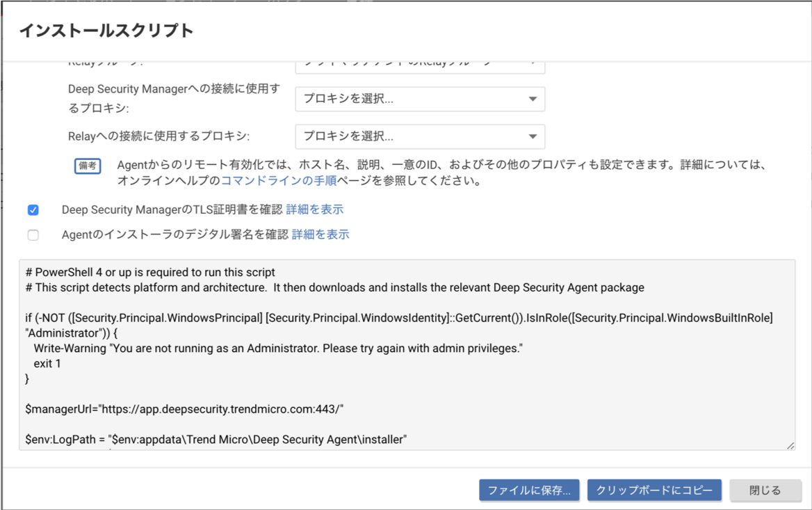Click the Deep Security Managerへの接続 proxy label
Screen dimensions: 812x510
point(174,99)
